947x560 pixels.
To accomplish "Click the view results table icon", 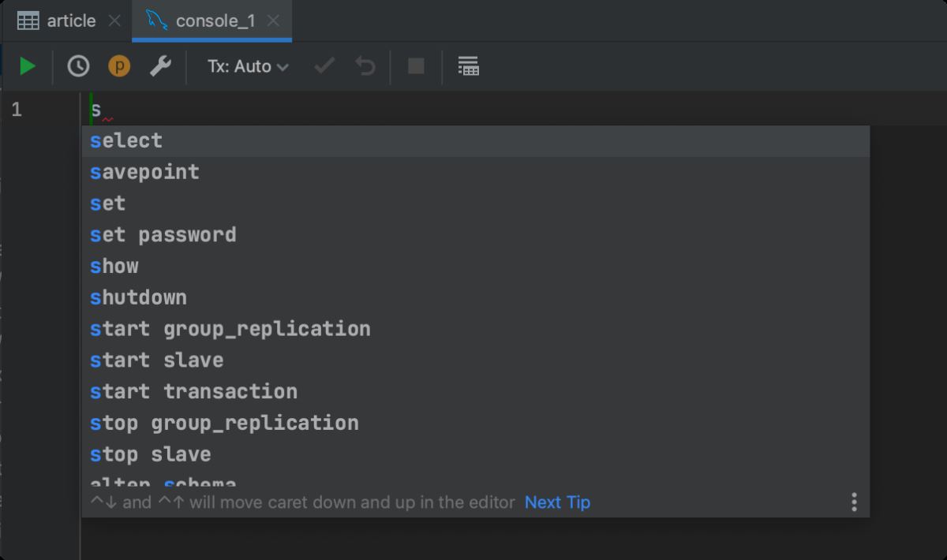I will pos(469,66).
